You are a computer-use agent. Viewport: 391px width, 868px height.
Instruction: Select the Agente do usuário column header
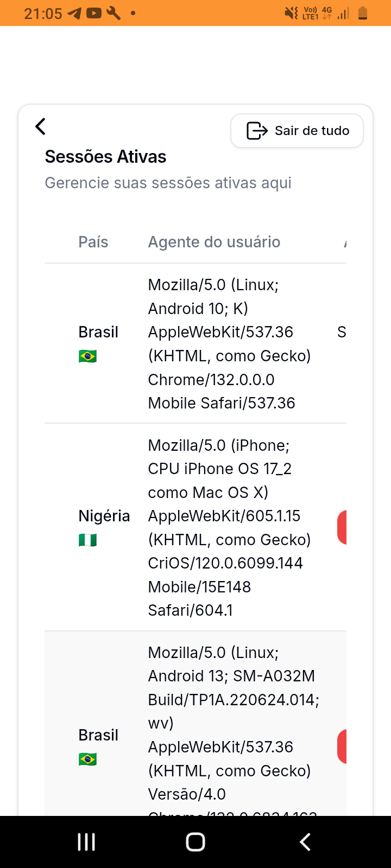point(214,242)
